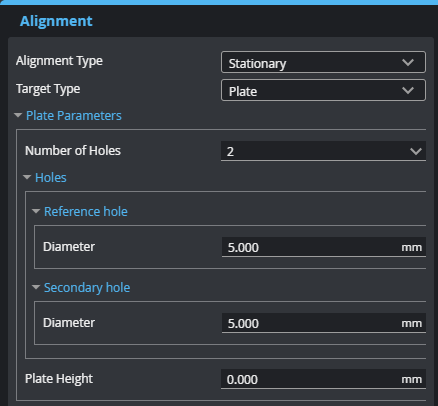Collapse the Holes section triangle
Screen dimensions: 438x406
pos(27,177)
